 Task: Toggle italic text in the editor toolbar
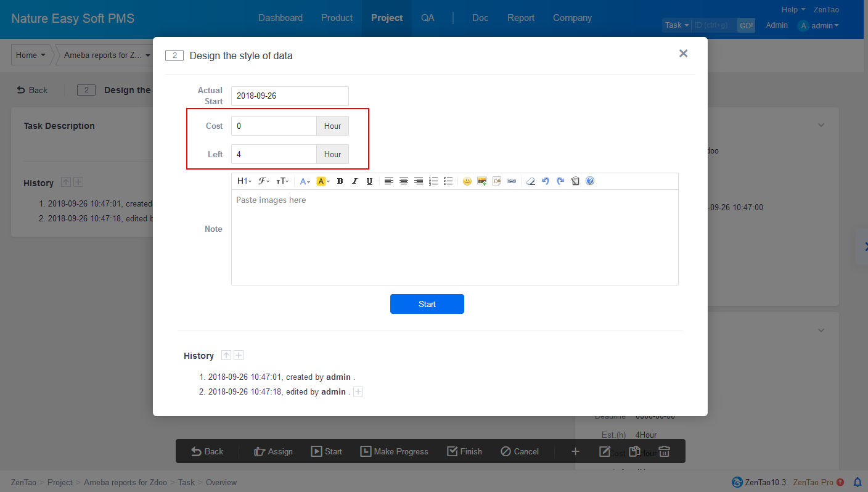[x=354, y=181]
